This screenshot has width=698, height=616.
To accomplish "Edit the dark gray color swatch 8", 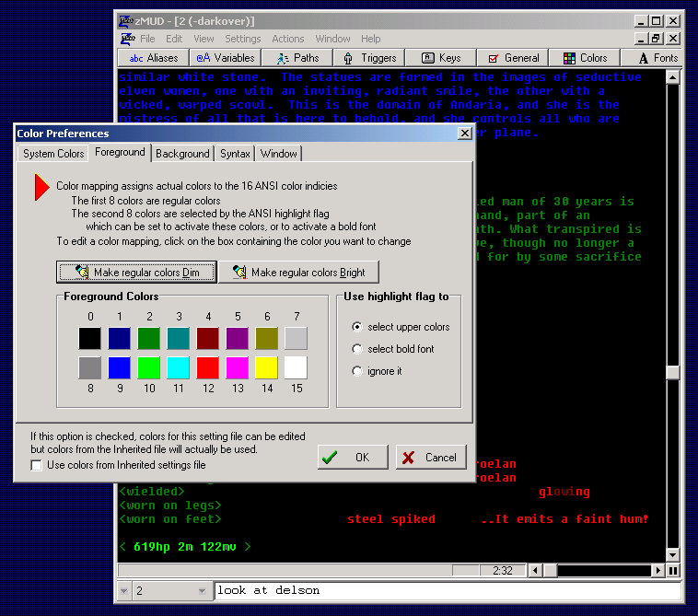I will [90, 367].
